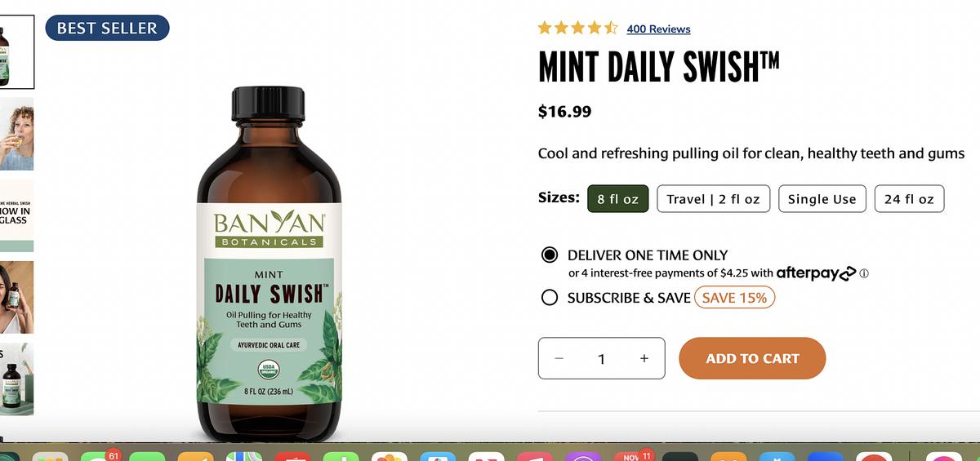This screenshot has width=980, height=461.
Task: Click the quantity input field
Action: coord(602,358)
